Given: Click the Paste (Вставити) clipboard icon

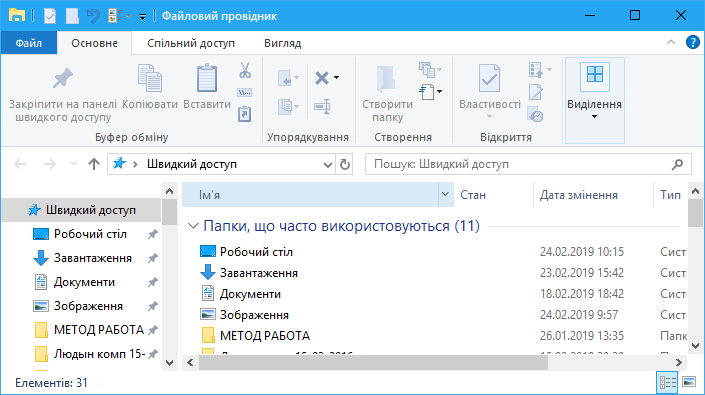Looking at the screenshot, I should pyautogui.click(x=207, y=79).
